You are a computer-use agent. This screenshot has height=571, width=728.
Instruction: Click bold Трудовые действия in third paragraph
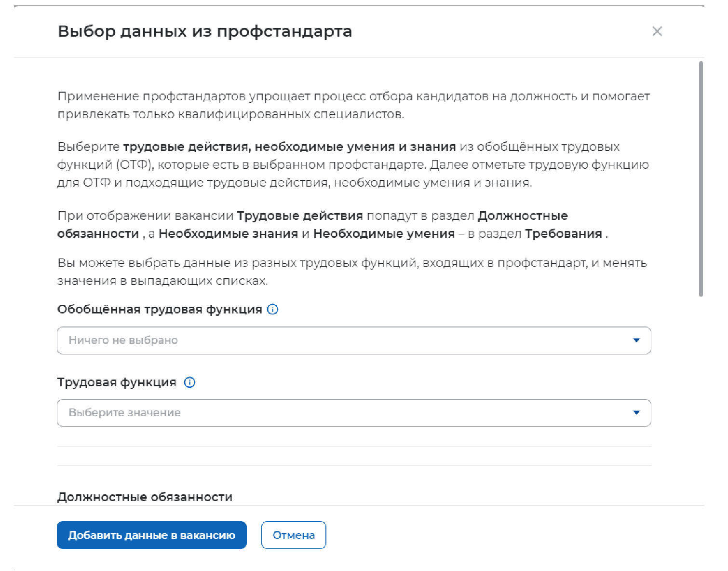click(x=299, y=216)
